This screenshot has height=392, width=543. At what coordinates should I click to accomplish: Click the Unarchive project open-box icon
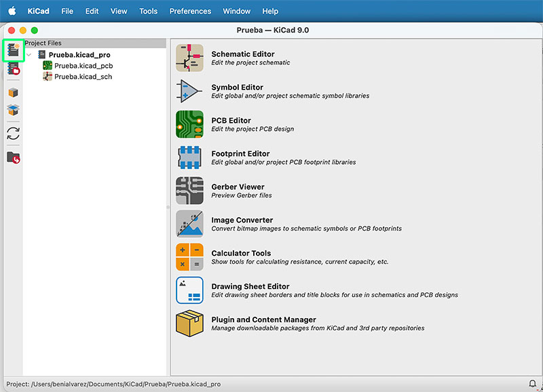coord(13,110)
